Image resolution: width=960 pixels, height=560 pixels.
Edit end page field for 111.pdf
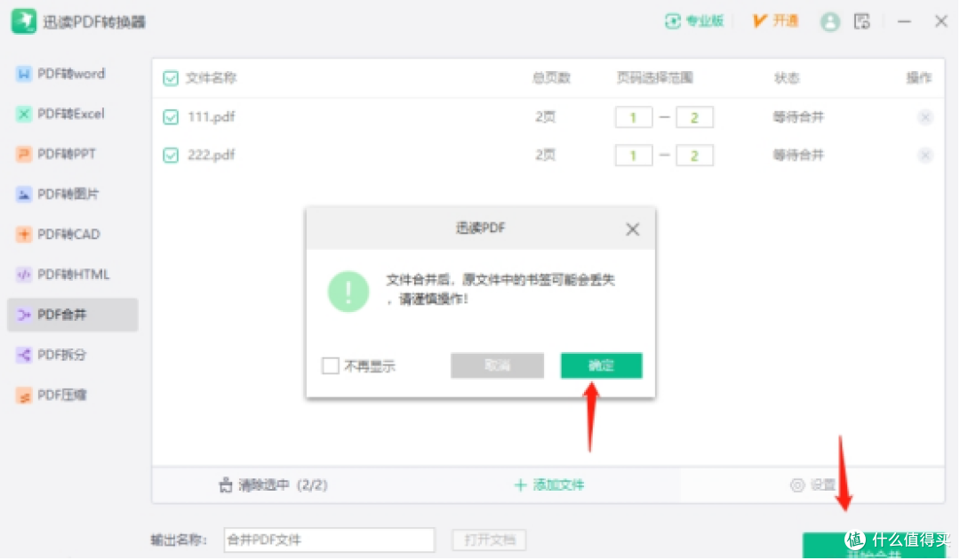(694, 117)
